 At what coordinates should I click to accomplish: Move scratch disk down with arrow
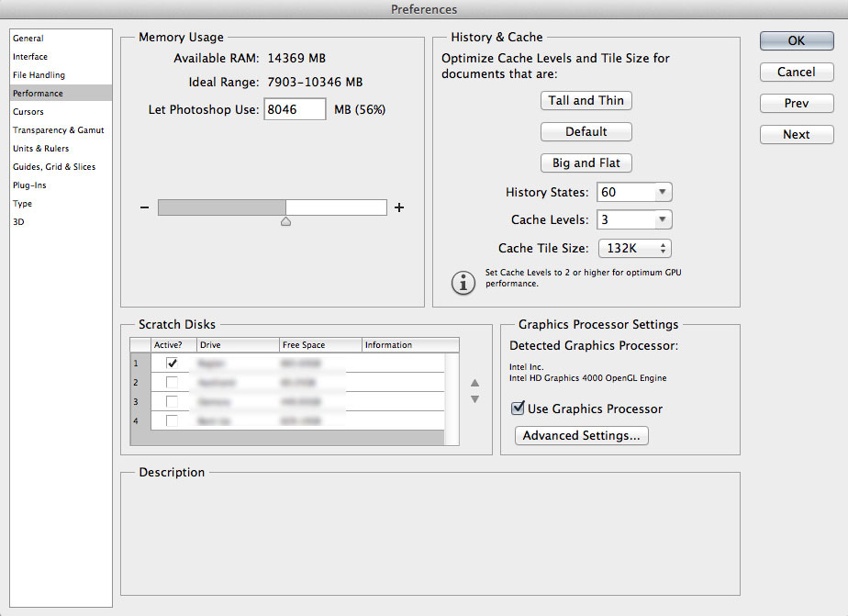474,399
